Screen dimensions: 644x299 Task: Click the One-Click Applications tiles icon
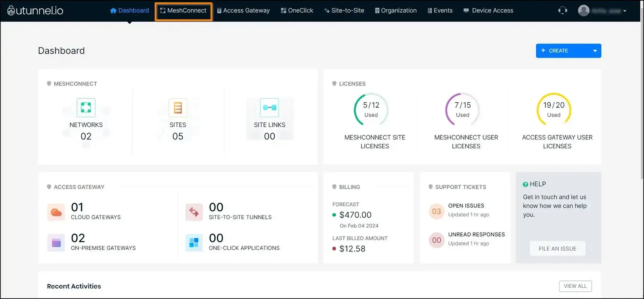point(194,243)
